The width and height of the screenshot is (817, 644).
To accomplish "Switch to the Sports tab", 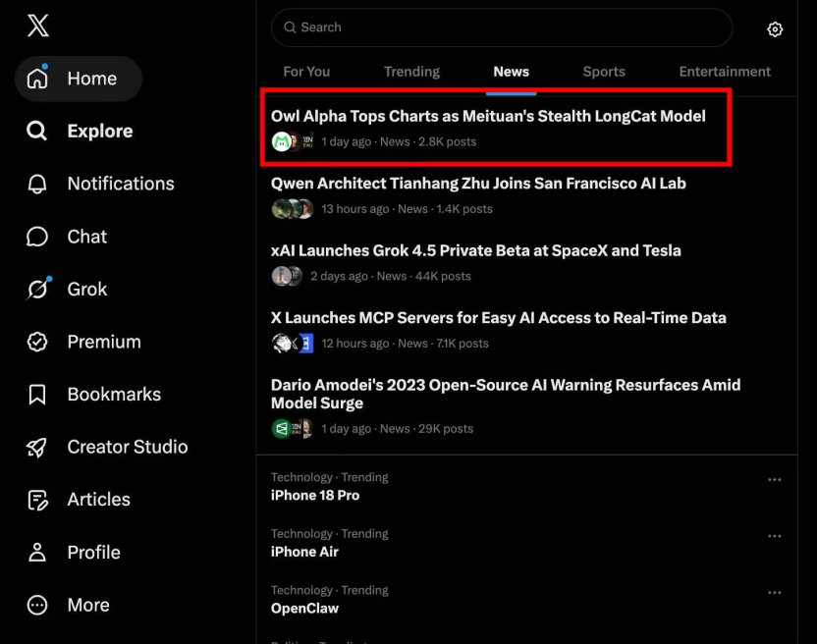I will pos(604,72).
